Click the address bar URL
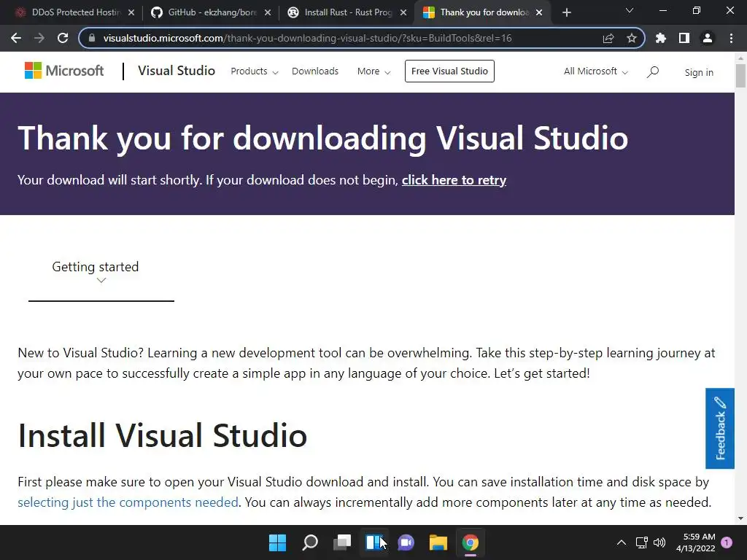 (x=307, y=38)
